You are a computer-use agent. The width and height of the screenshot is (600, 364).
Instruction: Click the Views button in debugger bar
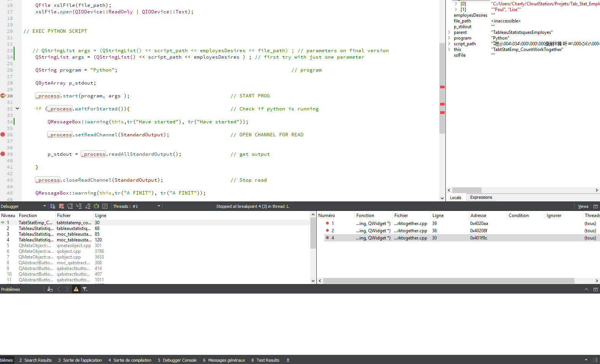[x=583, y=206]
